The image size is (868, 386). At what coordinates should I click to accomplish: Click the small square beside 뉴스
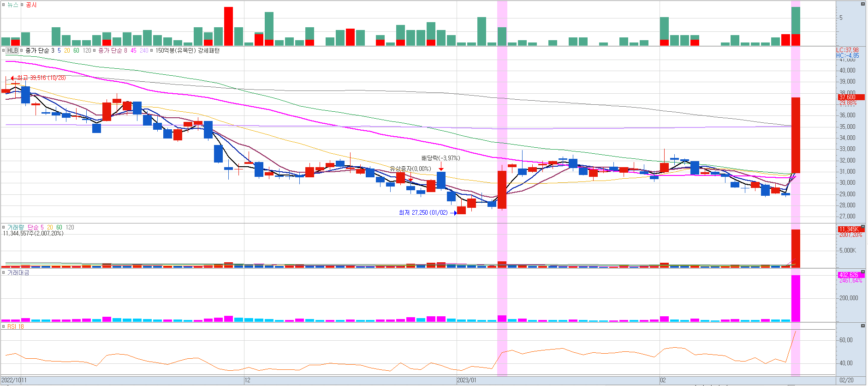tap(4, 5)
